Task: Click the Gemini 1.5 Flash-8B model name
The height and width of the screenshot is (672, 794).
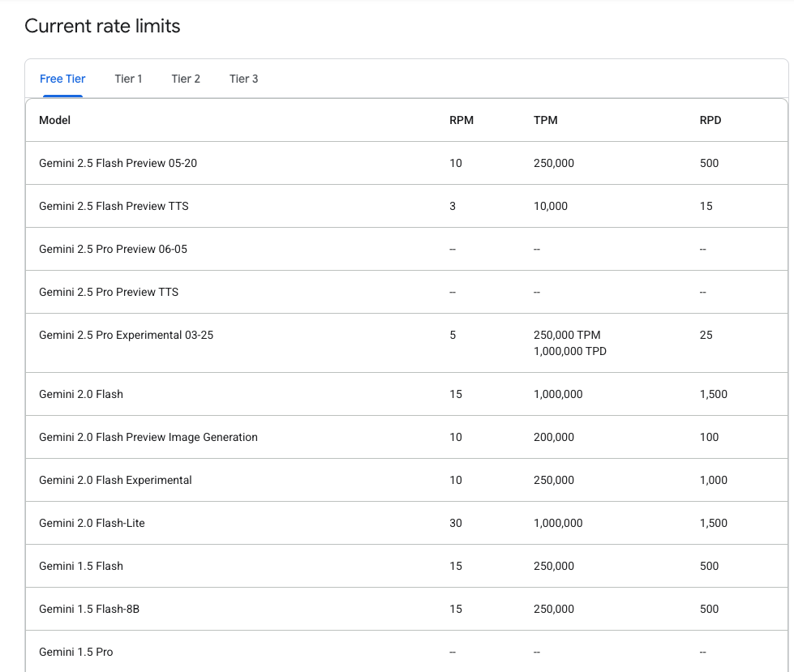Action: (89, 609)
